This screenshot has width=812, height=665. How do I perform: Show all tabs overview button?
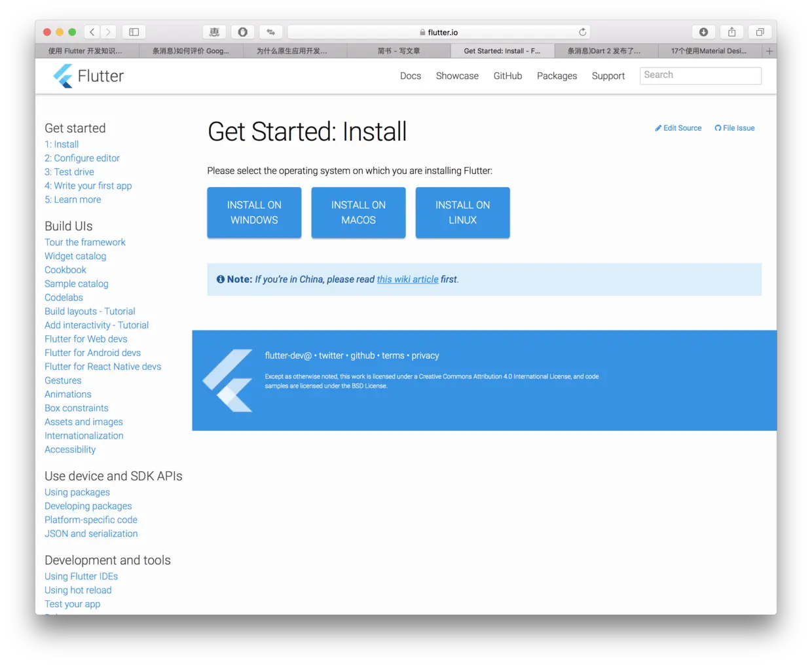[x=760, y=32]
